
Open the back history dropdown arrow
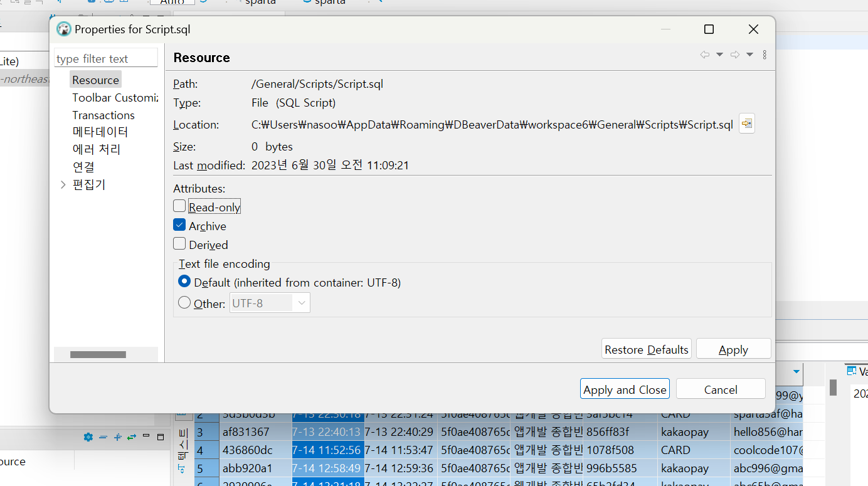pyautogui.click(x=719, y=55)
